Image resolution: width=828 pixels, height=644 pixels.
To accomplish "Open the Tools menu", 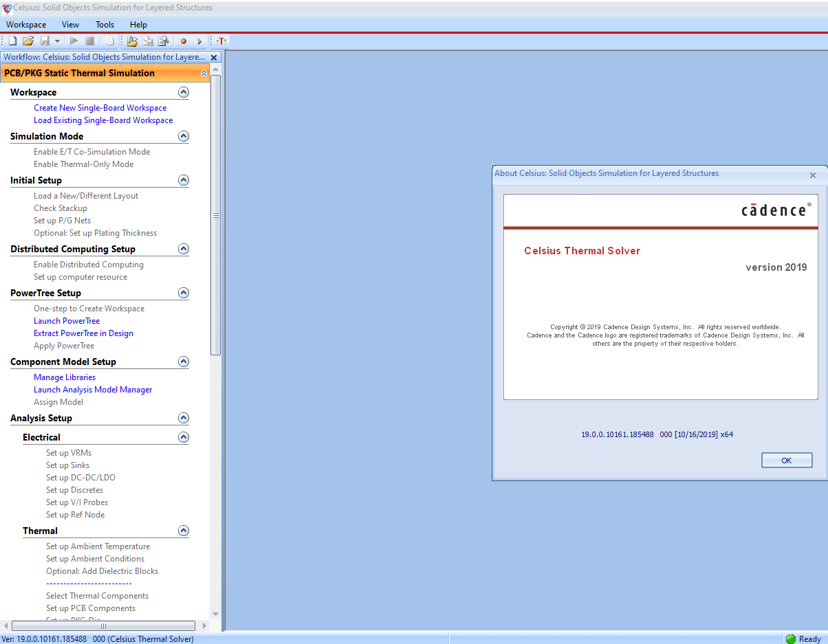I will coord(105,24).
